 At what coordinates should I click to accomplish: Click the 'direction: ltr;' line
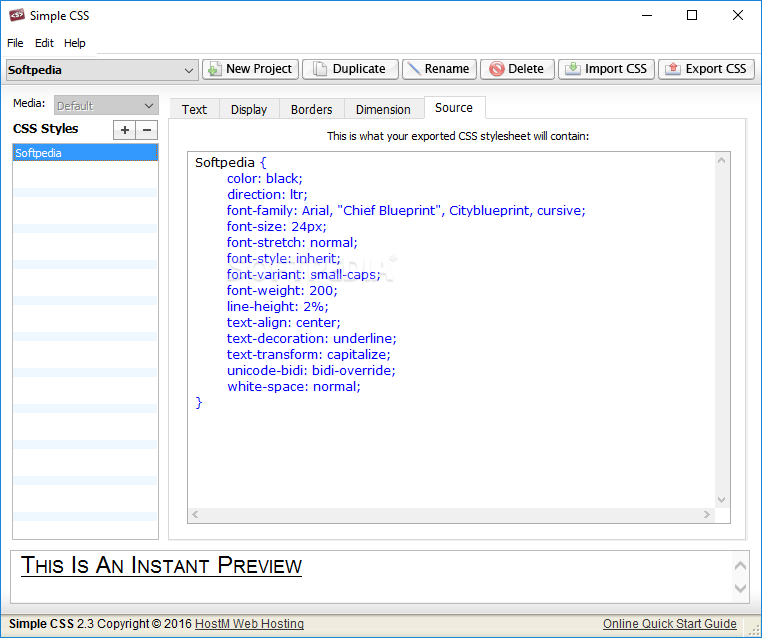click(x=267, y=194)
